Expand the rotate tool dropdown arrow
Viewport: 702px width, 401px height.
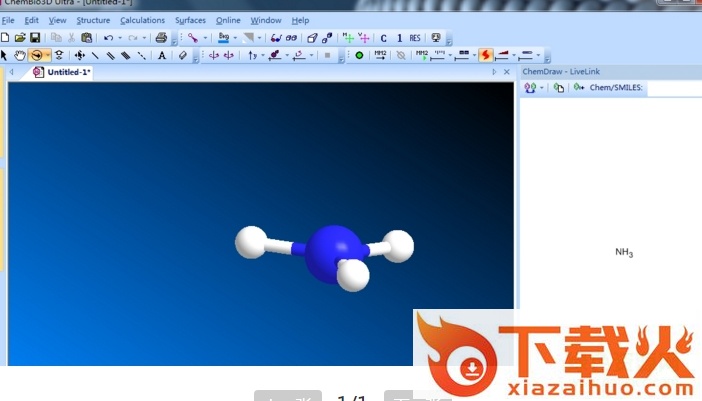47,55
